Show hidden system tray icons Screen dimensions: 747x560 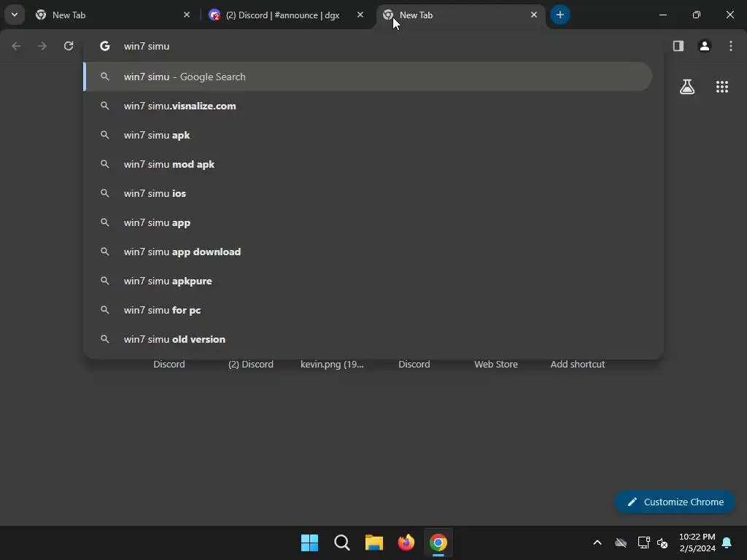point(597,542)
